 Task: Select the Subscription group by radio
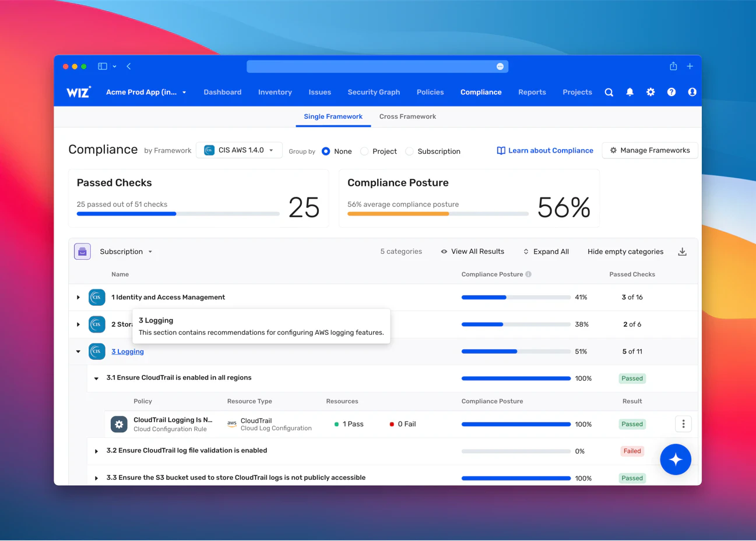pyautogui.click(x=410, y=151)
